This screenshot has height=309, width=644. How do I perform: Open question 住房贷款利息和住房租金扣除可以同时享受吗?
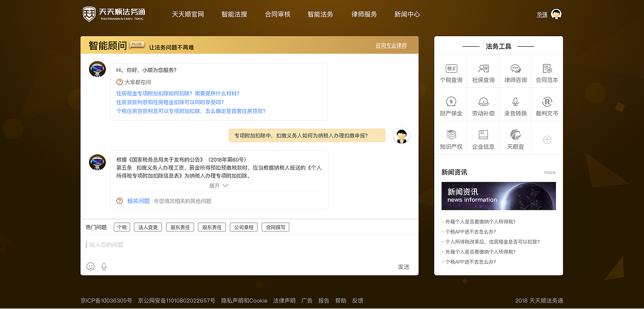(x=170, y=102)
